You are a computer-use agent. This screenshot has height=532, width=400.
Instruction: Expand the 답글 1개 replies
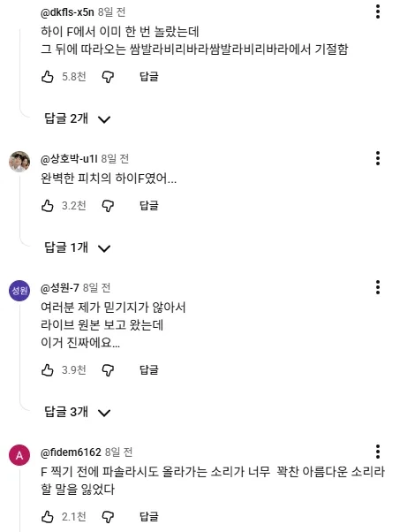coord(78,247)
